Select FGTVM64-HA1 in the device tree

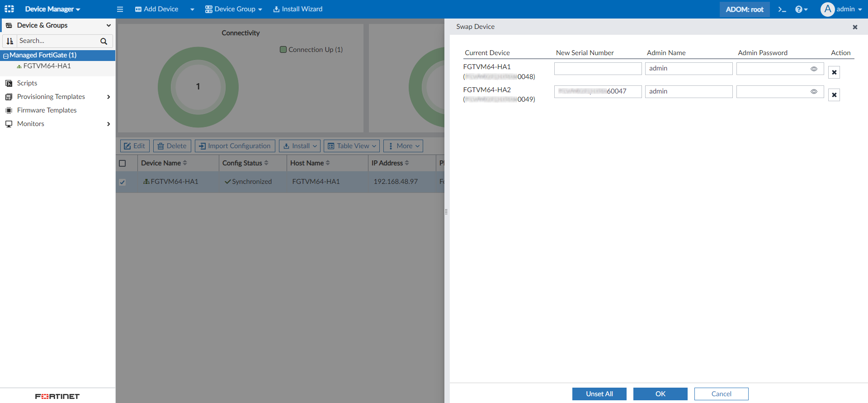click(47, 66)
